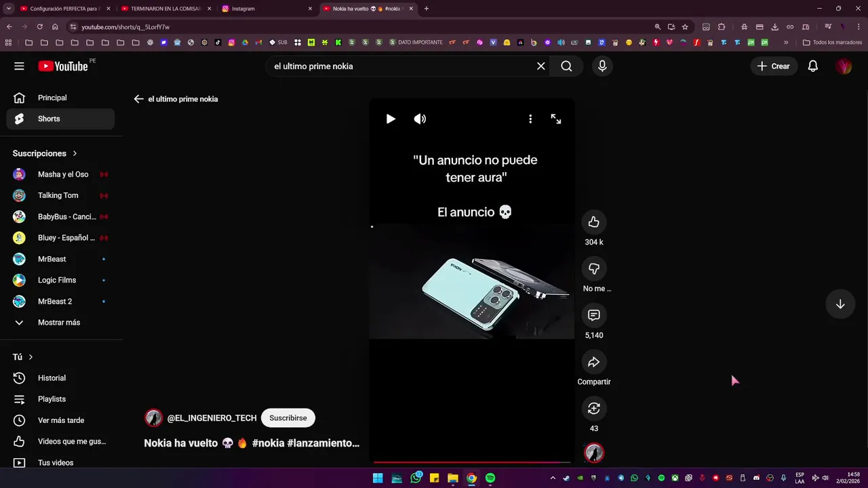
Task: Expand the Tú section chevron
Action: (x=31, y=357)
